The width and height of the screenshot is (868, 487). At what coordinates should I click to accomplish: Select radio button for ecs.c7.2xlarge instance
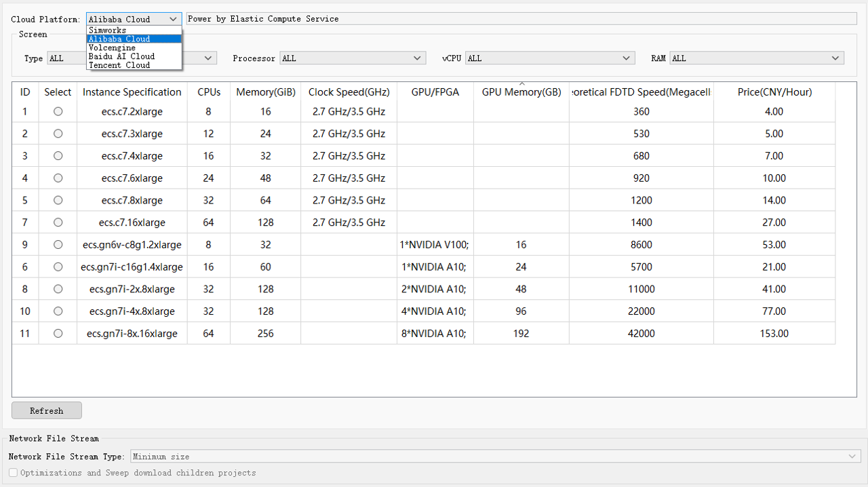pos(58,111)
